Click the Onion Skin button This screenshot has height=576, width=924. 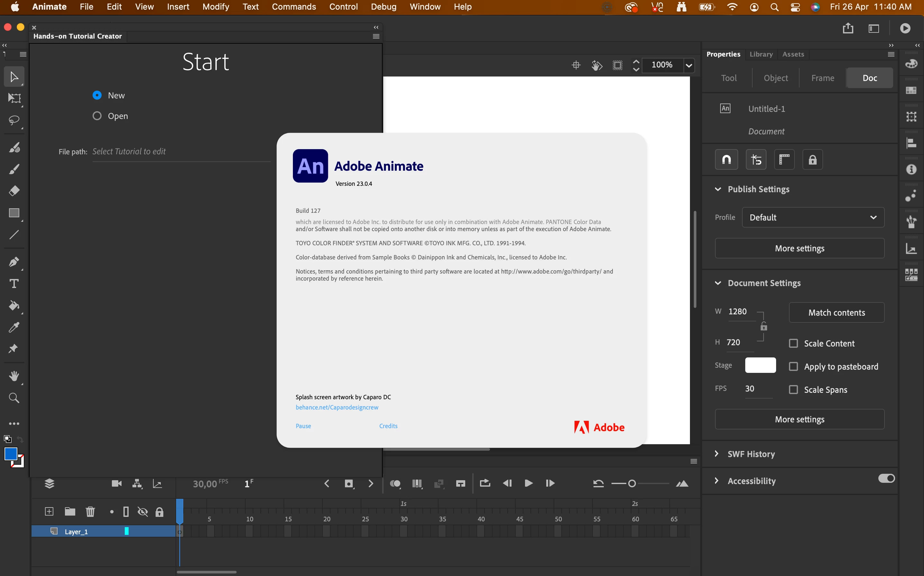click(395, 483)
